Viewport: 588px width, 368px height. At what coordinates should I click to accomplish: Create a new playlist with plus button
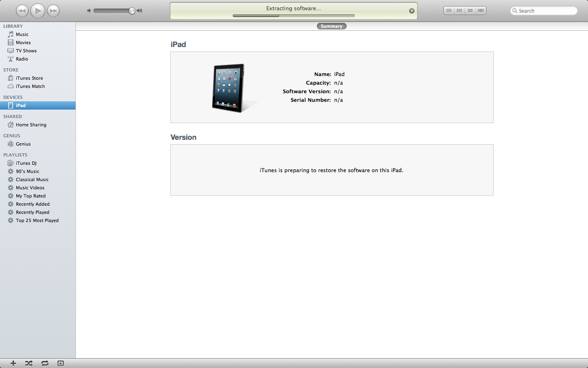(x=13, y=363)
